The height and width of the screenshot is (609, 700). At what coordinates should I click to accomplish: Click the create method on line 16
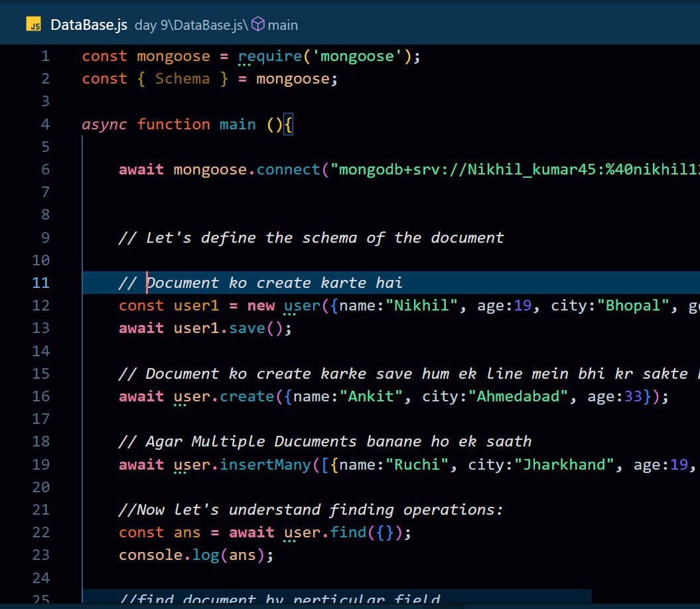pos(247,396)
